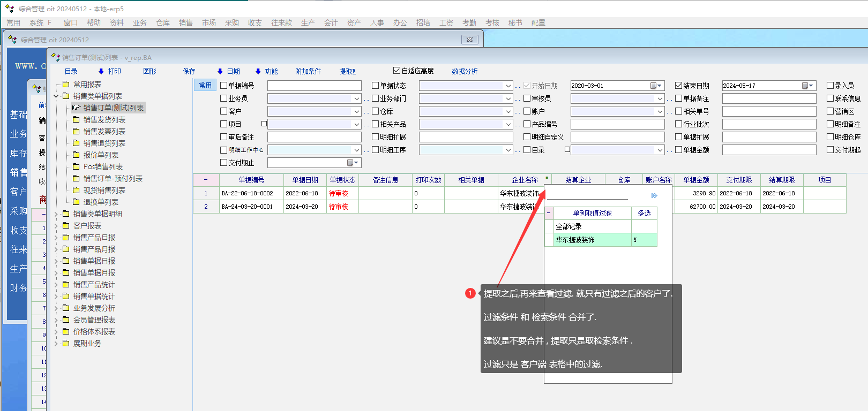The image size is (868, 411).
Task: Toggle the 结束日期 checkbox
Action: pos(678,86)
